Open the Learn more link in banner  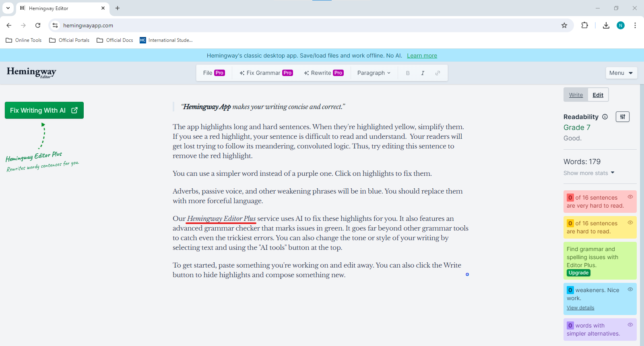(422, 56)
